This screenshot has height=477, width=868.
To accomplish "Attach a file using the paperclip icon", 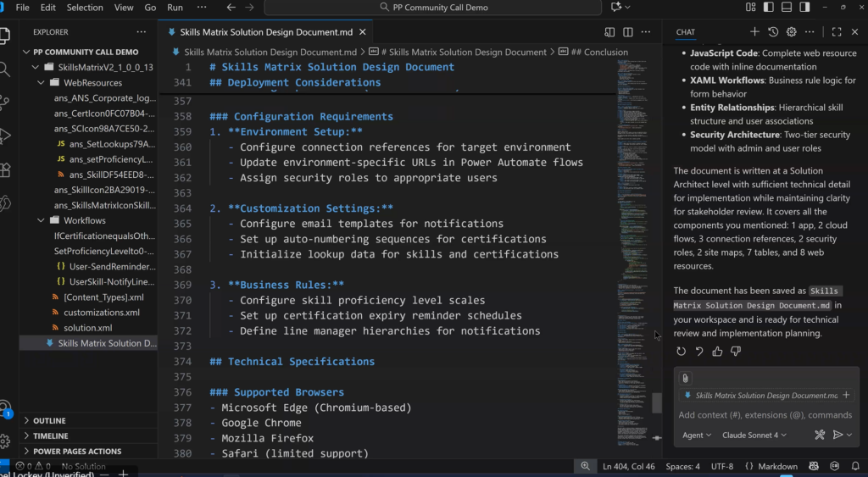I will (685, 378).
